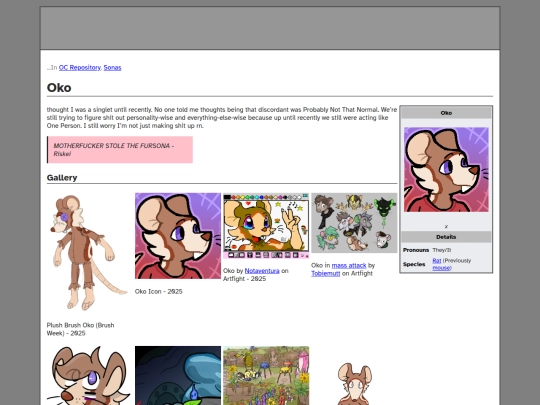Screen dimensions: 540x405
Task: Click the Gallery section heading
Action: 62,178
